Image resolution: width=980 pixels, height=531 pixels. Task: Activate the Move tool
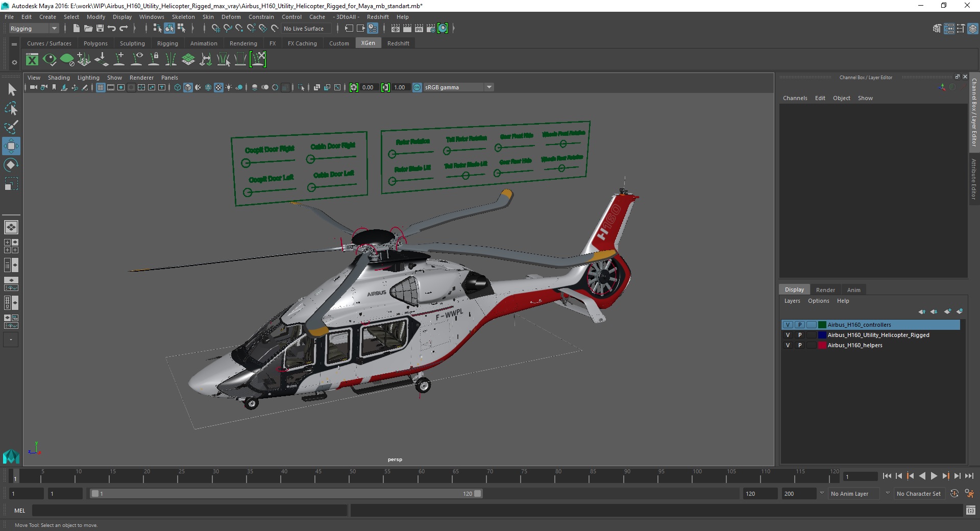[11, 146]
